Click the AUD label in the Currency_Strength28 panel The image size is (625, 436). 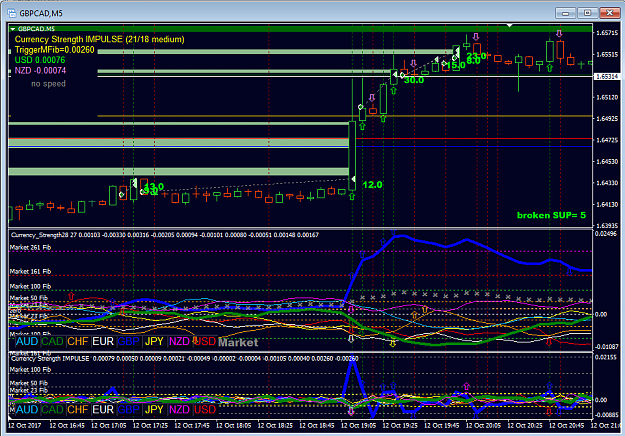27,342
